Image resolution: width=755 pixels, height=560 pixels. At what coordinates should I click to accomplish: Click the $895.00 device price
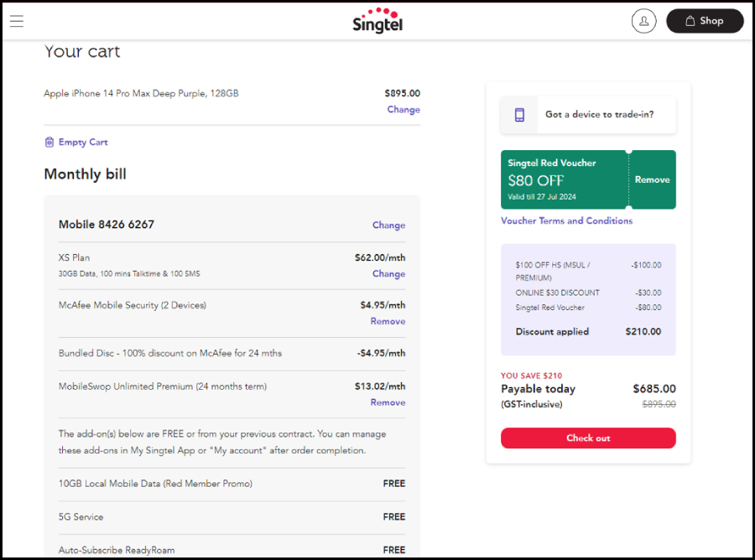[x=402, y=93]
